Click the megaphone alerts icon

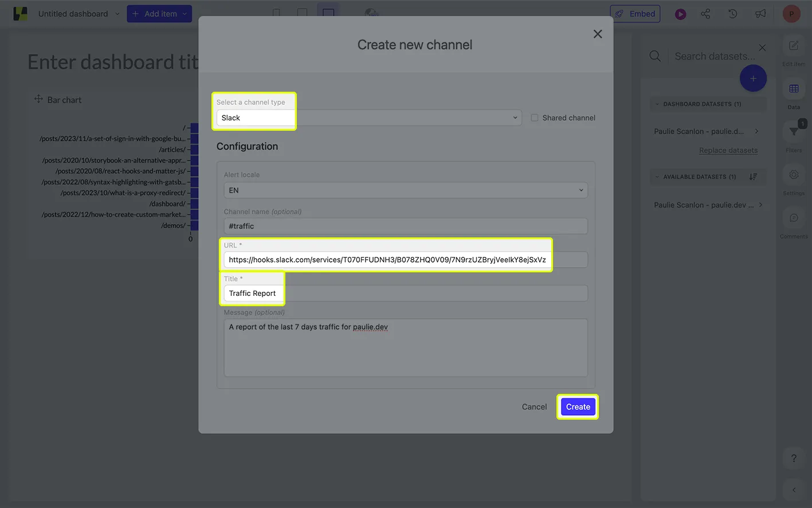[760, 14]
